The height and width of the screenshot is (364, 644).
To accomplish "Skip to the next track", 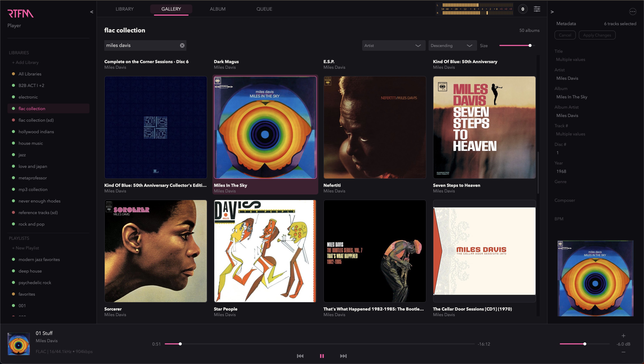I will (343, 356).
